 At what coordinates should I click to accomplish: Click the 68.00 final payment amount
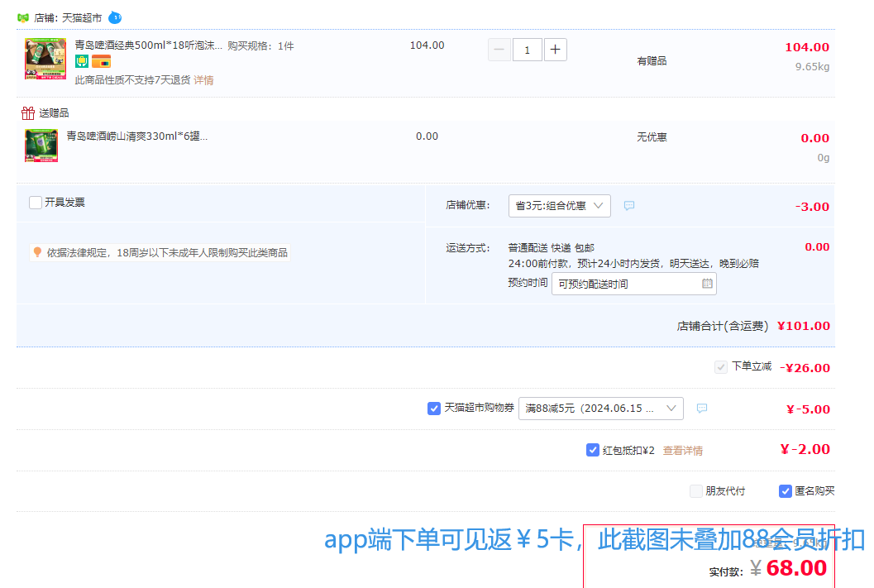coord(796,568)
